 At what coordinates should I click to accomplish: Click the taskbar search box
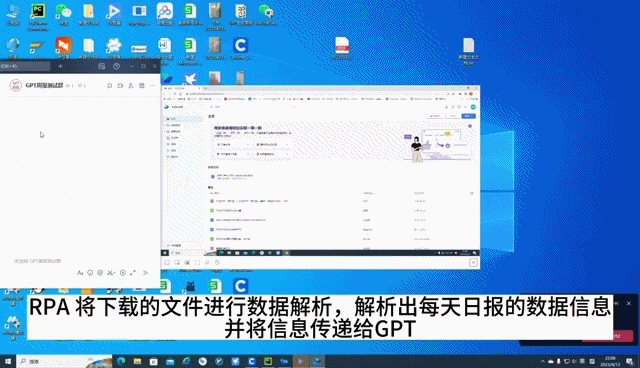click(64, 361)
